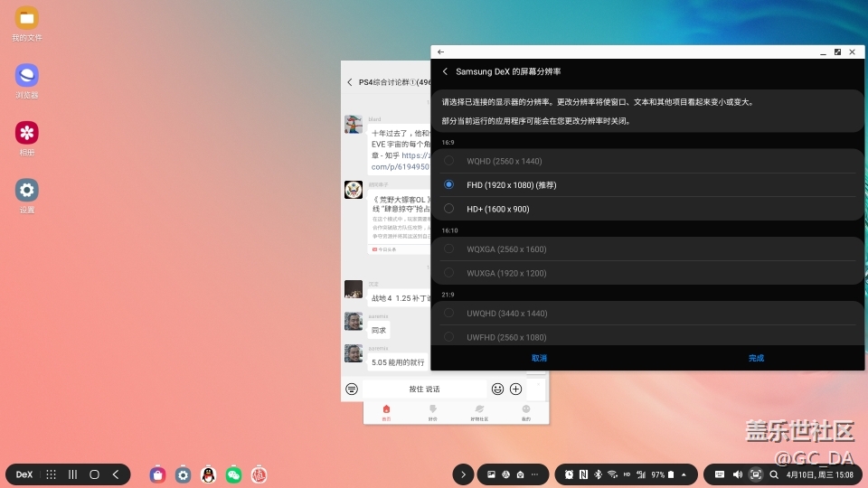Click 取消 to cancel resolution change
The height and width of the screenshot is (488, 868).
tap(539, 358)
